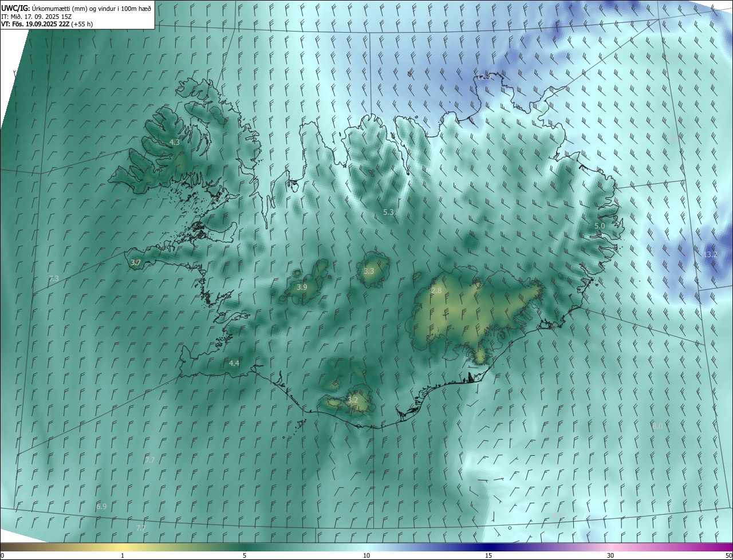Image resolution: width=733 pixels, height=560 pixels.
Task: Click the 5.0 value on the east coast
Action: coord(600,226)
